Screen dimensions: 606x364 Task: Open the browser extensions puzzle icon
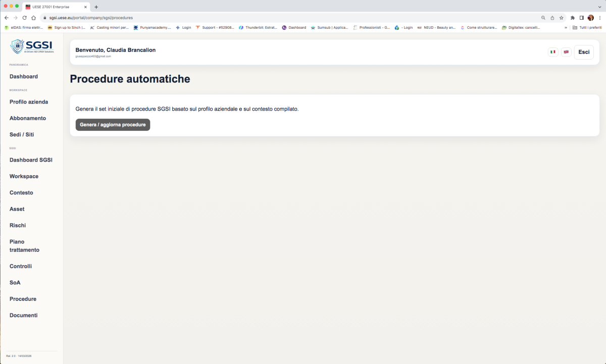(573, 18)
